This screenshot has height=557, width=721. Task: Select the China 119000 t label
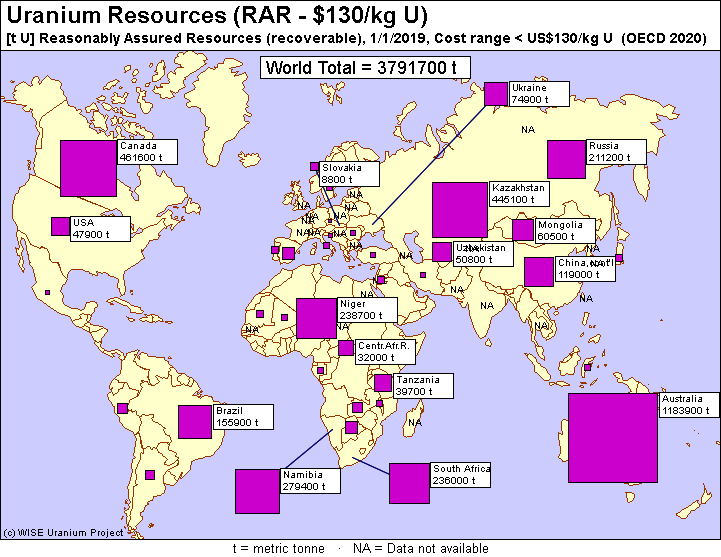[x=585, y=269]
